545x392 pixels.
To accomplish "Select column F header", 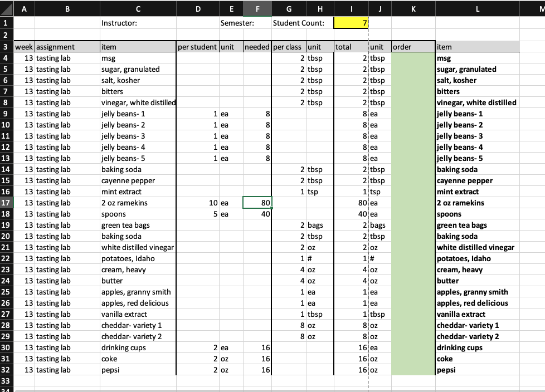I will 257,9.
